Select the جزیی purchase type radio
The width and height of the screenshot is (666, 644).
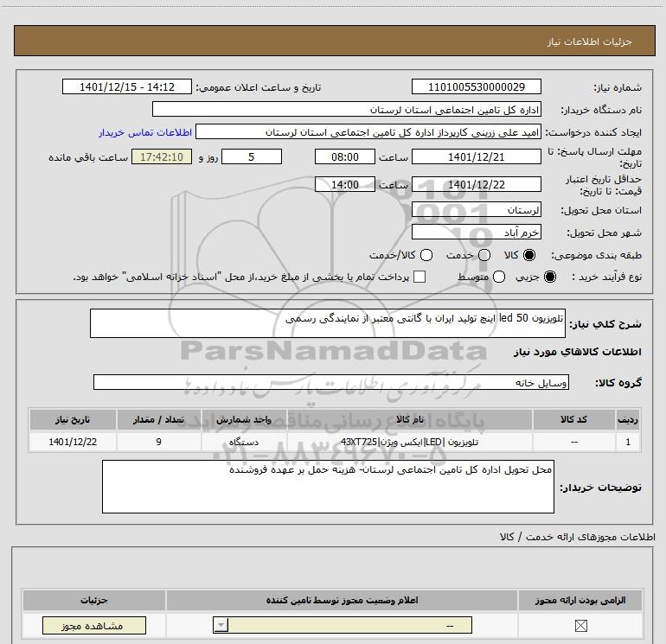550,277
